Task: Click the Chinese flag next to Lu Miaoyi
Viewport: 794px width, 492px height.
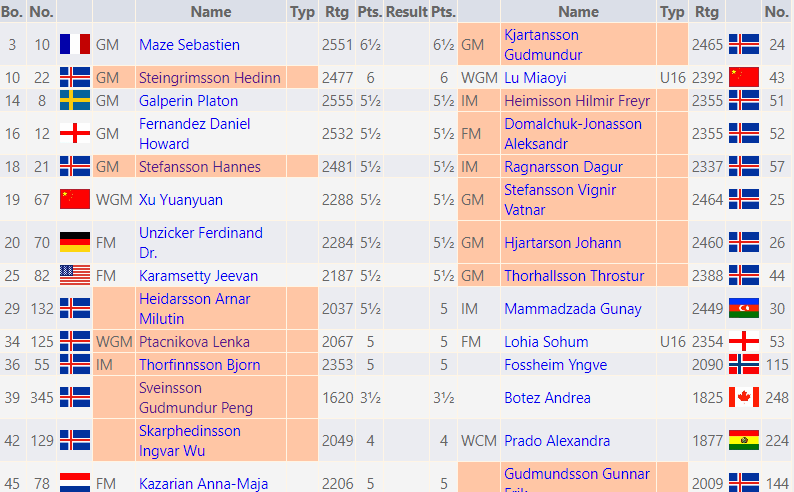Action: pos(743,78)
